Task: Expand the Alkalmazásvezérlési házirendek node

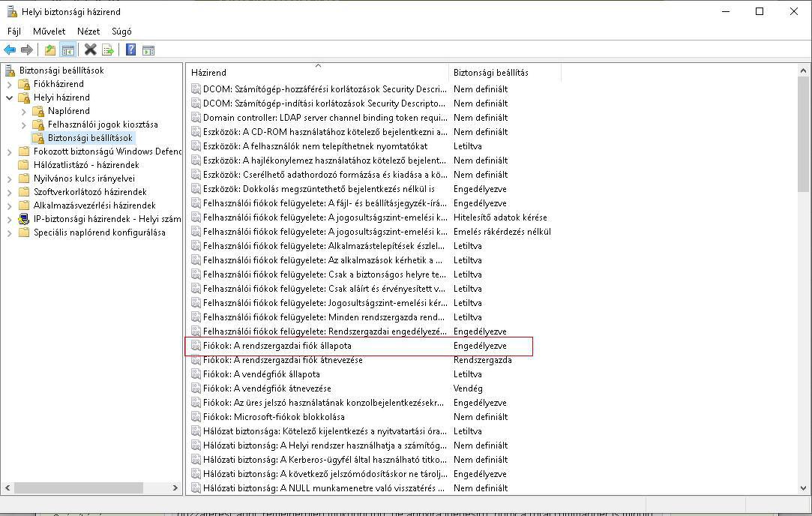Action: (9, 205)
